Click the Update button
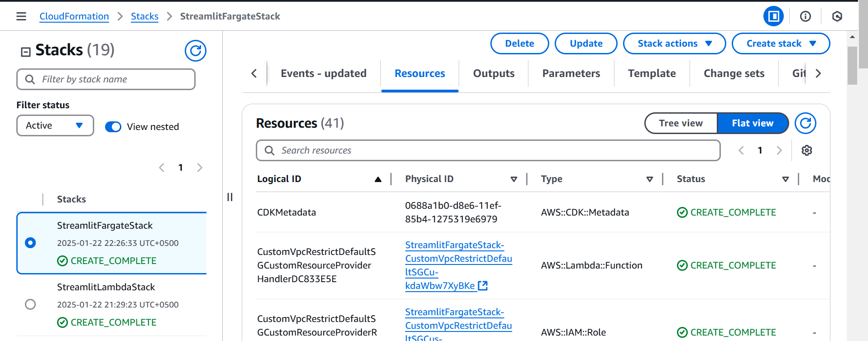This screenshot has height=341, width=868. pos(586,43)
